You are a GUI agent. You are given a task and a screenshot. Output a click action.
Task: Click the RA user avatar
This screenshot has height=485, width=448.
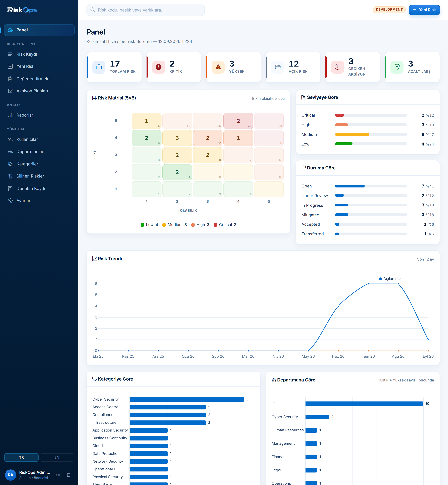tap(10, 475)
